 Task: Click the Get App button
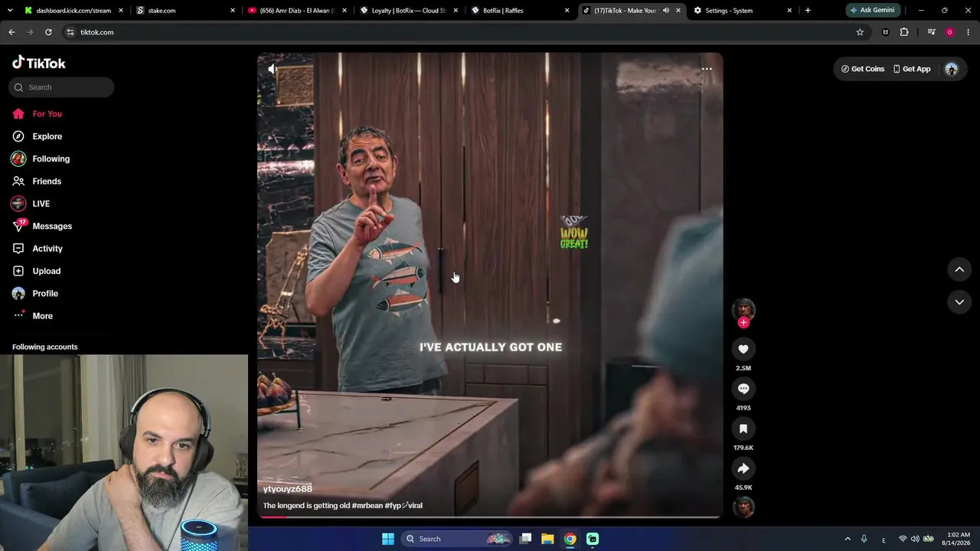point(912,69)
